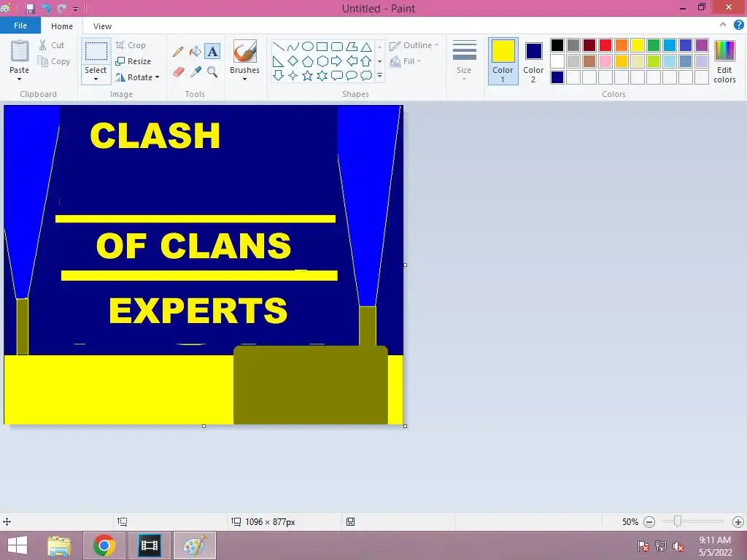This screenshot has width=747, height=560.
Task: Click the zoom slider handle
Action: point(677,521)
